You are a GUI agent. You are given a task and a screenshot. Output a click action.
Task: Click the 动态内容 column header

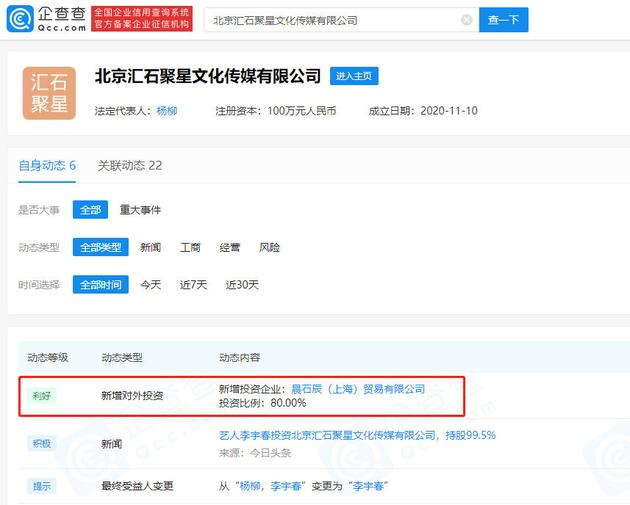point(239,357)
